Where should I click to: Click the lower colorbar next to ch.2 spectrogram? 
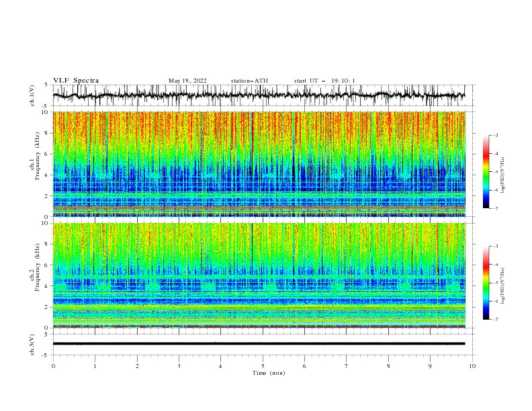(x=486, y=283)
